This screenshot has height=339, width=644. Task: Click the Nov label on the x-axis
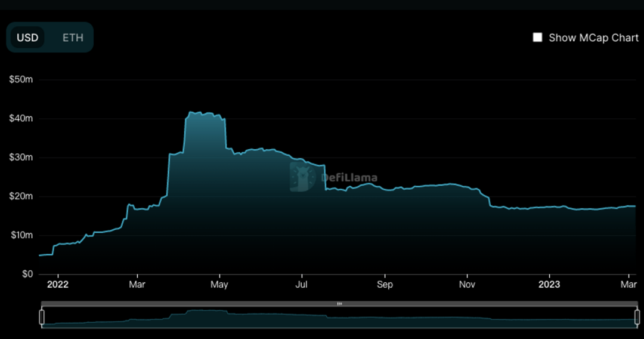pyautogui.click(x=467, y=285)
